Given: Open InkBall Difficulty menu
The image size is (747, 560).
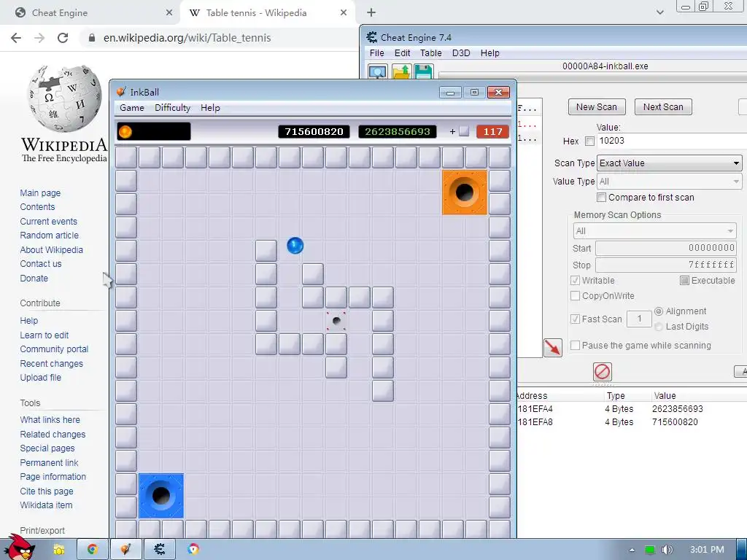Looking at the screenshot, I should tap(172, 108).
